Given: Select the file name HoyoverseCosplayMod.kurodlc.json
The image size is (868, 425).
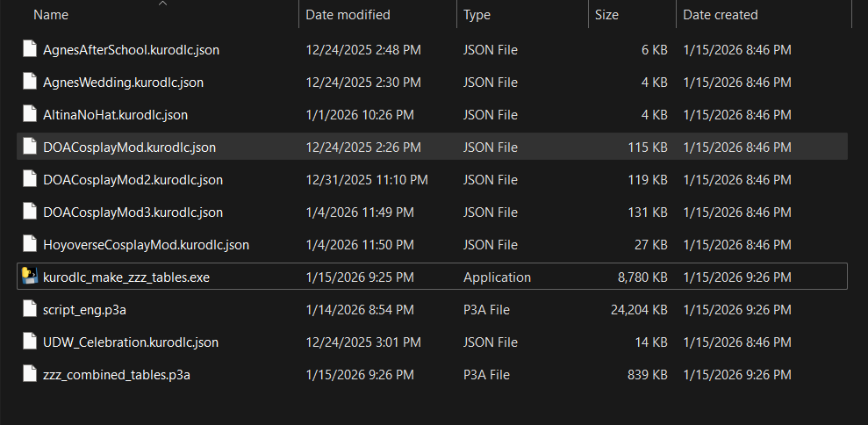Looking at the screenshot, I should click(147, 245).
